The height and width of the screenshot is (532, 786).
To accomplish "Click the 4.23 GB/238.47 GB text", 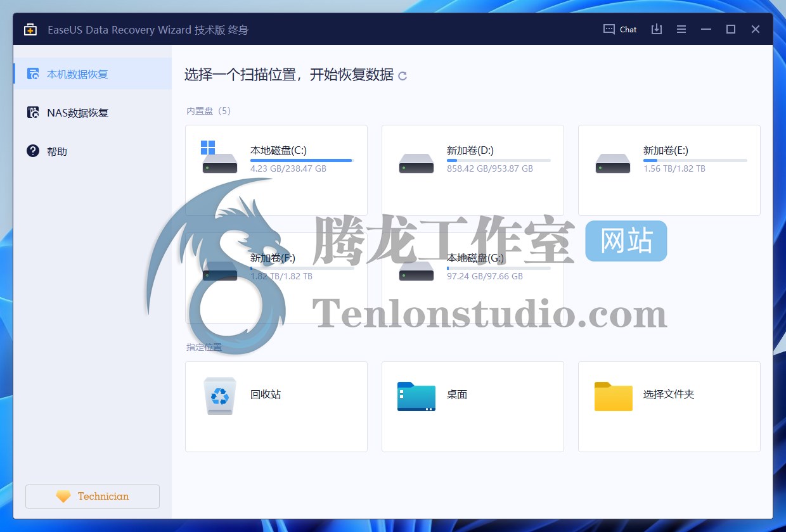I will pos(288,169).
